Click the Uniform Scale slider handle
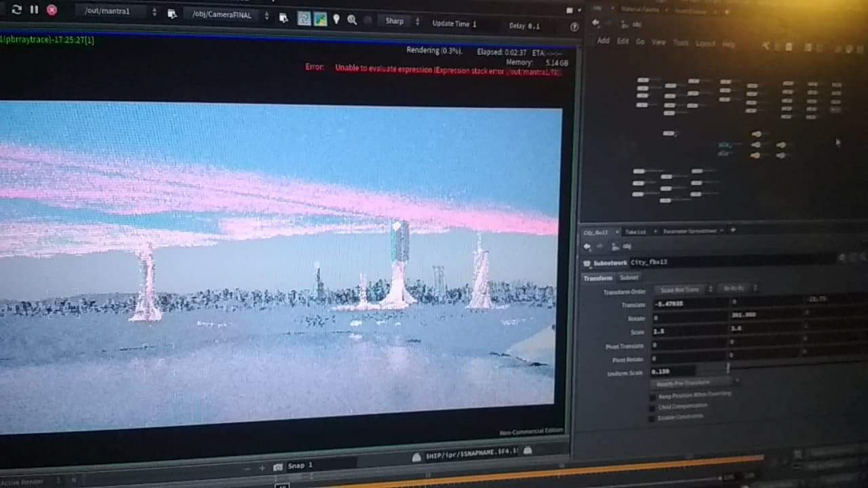Image resolution: width=868 pixels, height=488 pixels. coord(728,367)
